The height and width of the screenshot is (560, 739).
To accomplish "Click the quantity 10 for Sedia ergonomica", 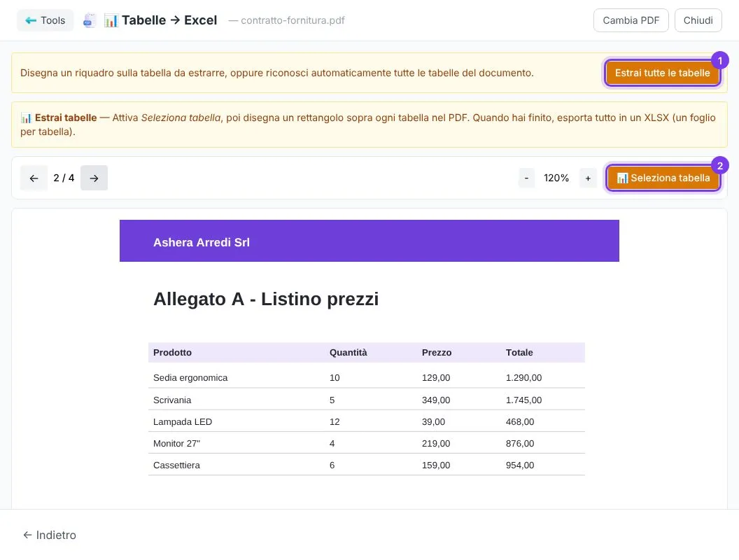I will click(335, 377).
